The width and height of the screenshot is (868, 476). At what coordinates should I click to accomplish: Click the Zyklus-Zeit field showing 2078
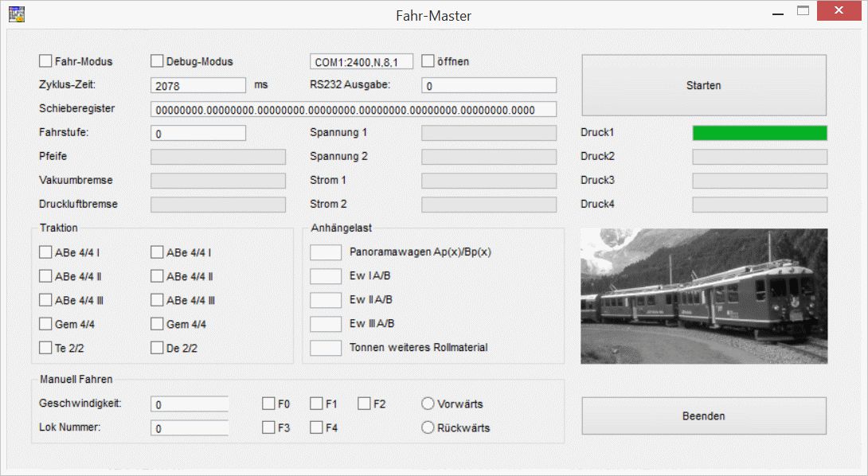[x=198, y=85]
